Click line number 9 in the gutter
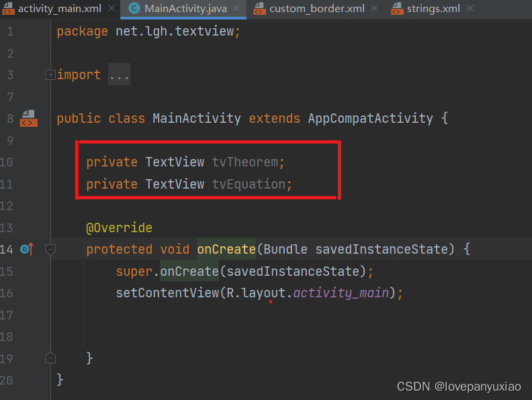The width and height of the screenshot is (532, 400). click(10, 140)
